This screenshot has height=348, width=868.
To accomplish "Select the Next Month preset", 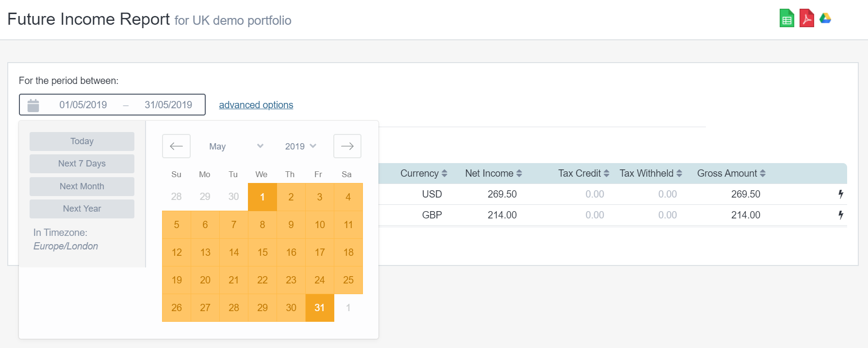I will 82,186.
